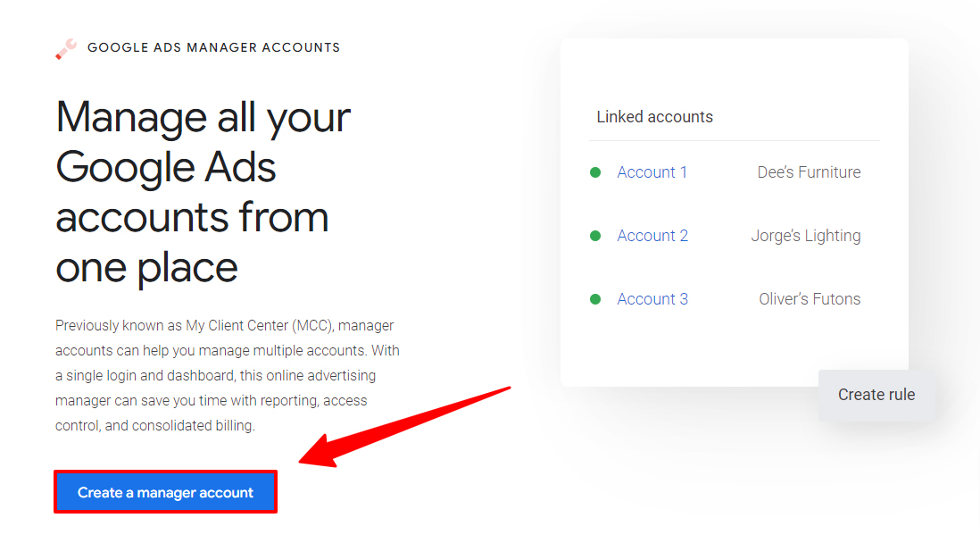Click the 'consolidated billing' text line
Viewport: 980px width, 543px height.
click(x=155, y=425)
